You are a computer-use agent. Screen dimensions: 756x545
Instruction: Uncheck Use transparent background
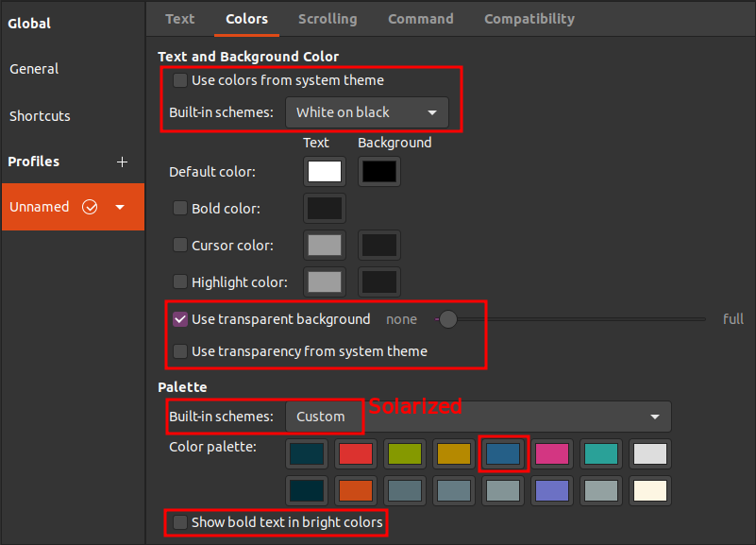pyautogui.click(x=180, y=319)
